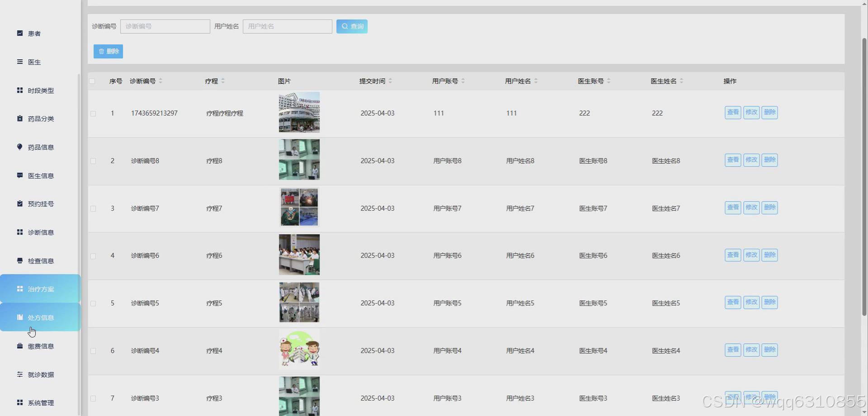The image size is (868, 416).
Task: Check the row for 诊断编号8
Action: (x=93, y=161)
